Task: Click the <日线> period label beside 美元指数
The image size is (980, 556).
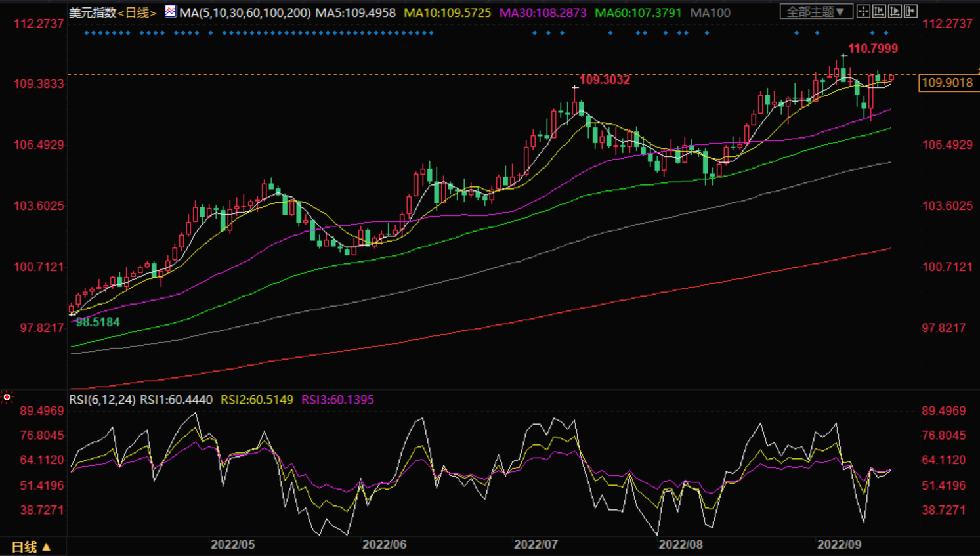Action: (137, 12)
